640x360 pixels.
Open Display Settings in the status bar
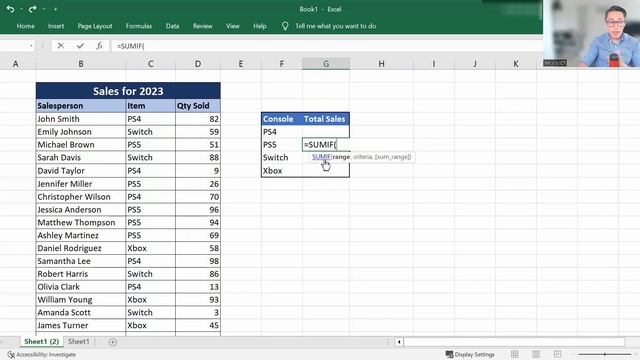[470, 354]
